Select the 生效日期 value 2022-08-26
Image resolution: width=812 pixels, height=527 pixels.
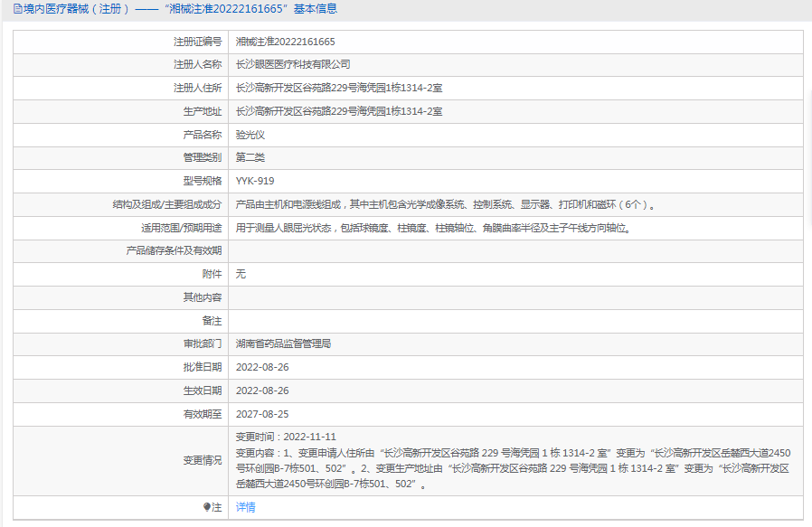262,391
